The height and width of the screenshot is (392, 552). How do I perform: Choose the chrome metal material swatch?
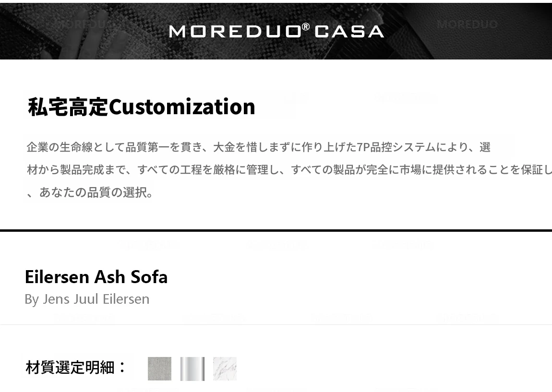(192, 368)
